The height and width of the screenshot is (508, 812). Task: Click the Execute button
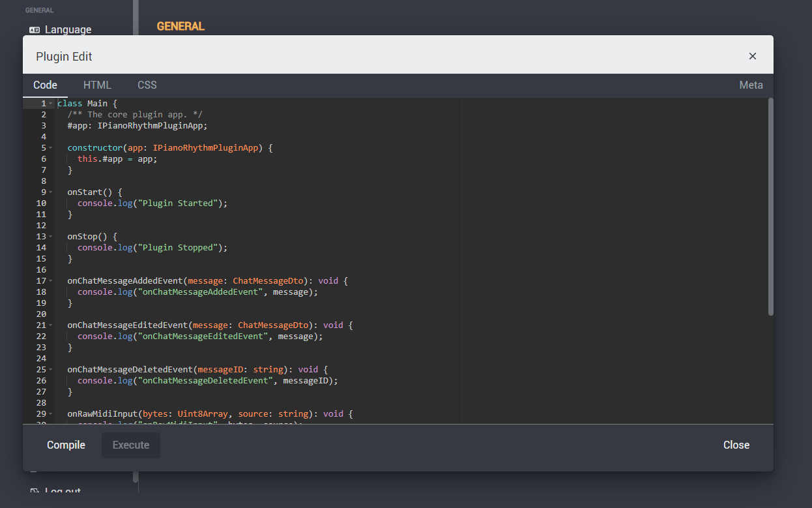click(131, 445)
